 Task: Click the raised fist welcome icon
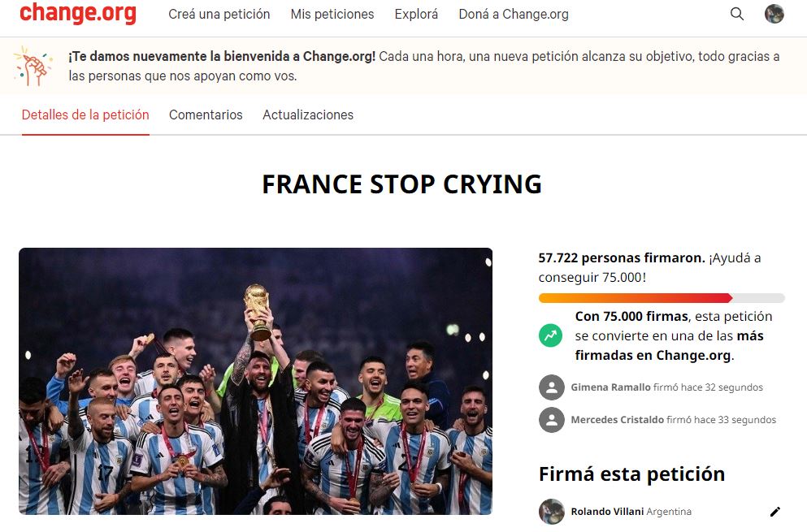[33, 66]
